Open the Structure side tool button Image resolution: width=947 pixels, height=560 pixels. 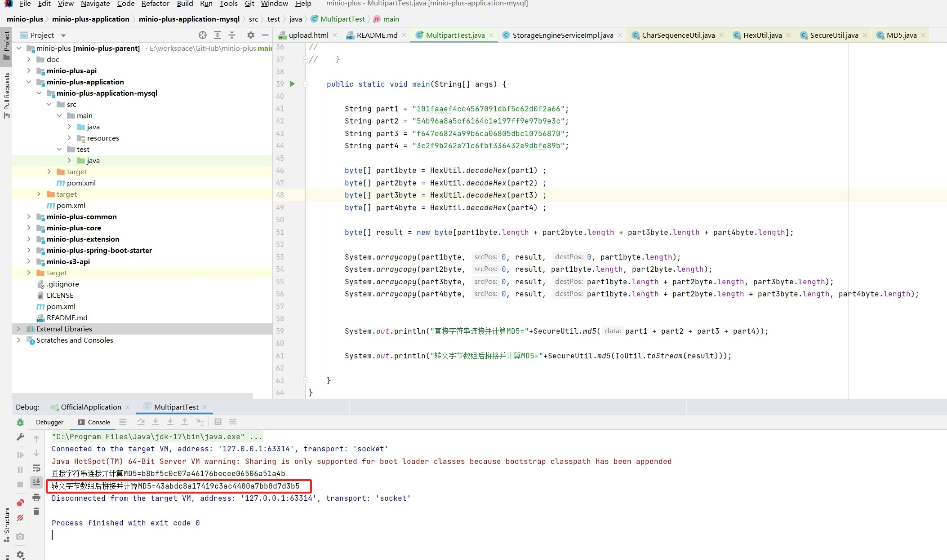tap(6, 525)
